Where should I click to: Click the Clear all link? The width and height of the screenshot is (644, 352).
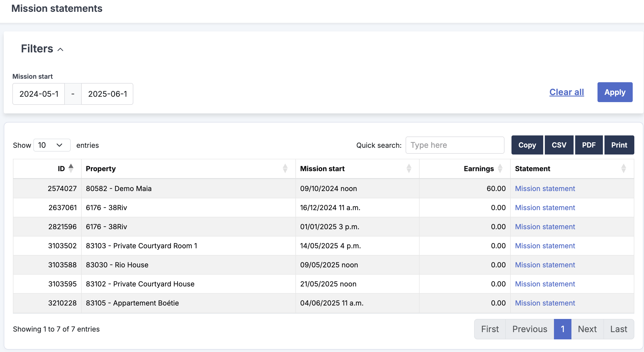[x=567, y=92]
